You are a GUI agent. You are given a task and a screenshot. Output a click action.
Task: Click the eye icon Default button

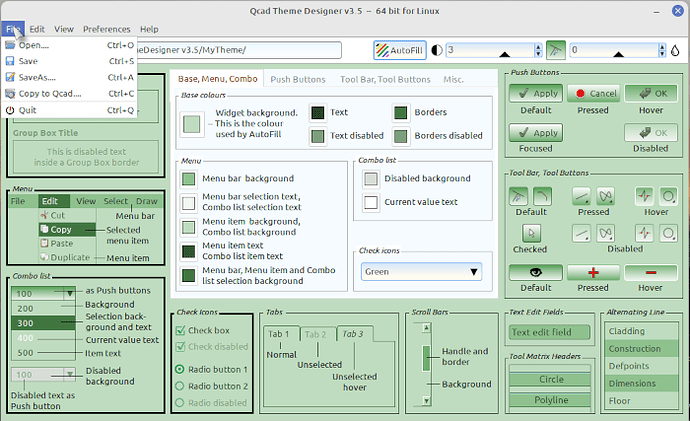point(535,272)
